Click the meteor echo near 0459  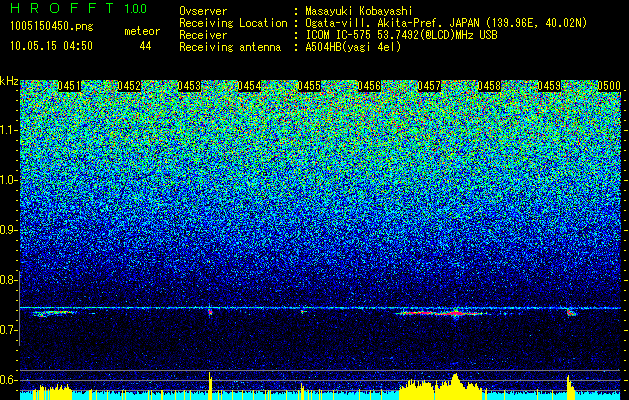[571, 313]
